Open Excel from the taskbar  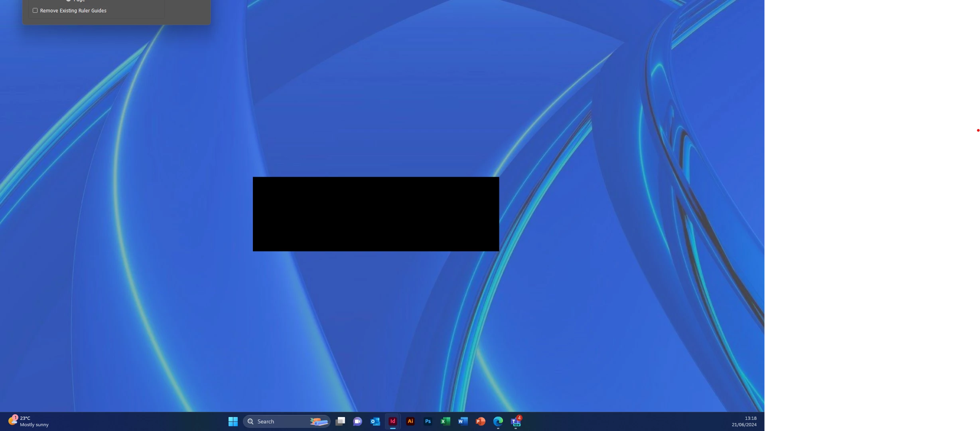[x=445, y=421]
